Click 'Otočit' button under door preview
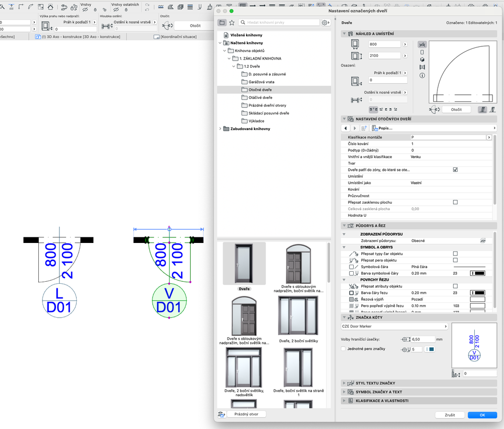Screen dimensions: 504x429 pyautogui.click(x=456, y=109)
